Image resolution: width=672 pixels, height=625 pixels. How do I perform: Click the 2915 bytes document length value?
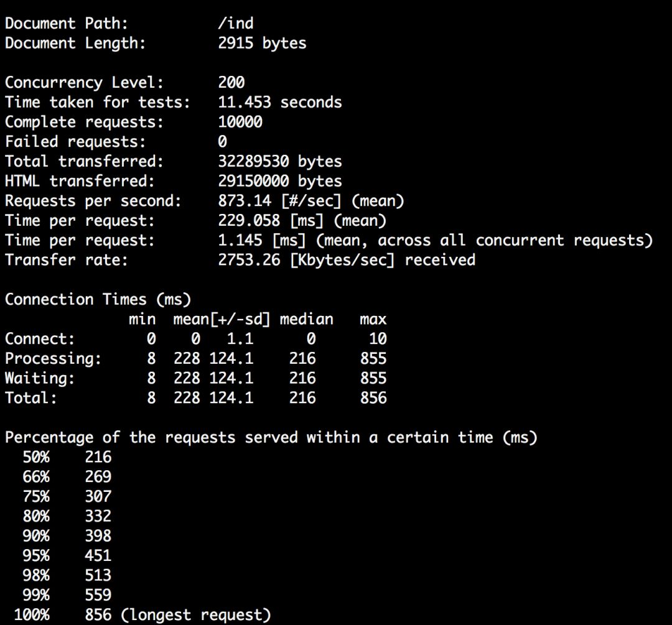[262, 44]
